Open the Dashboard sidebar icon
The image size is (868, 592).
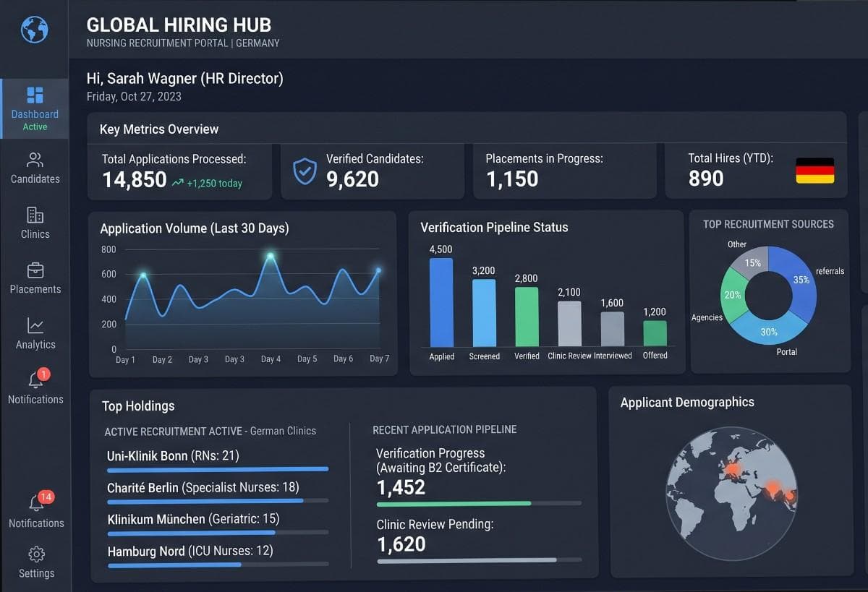35,95
